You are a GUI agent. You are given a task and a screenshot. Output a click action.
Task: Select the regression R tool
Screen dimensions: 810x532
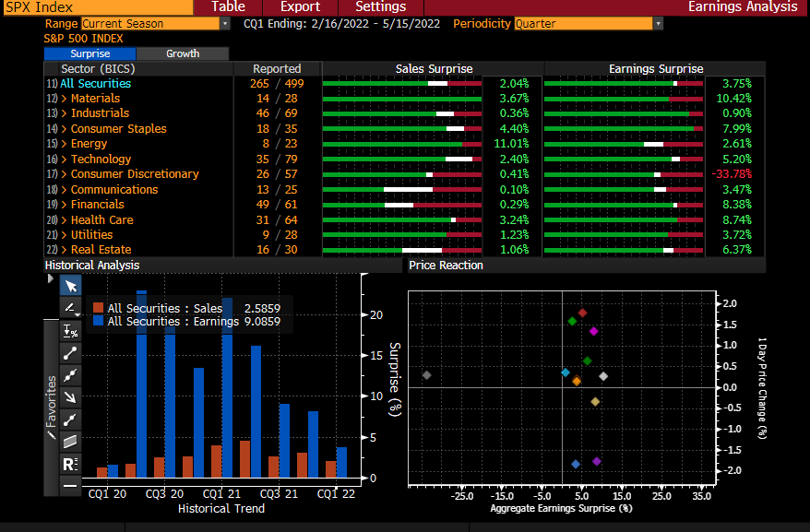point(71,464)
